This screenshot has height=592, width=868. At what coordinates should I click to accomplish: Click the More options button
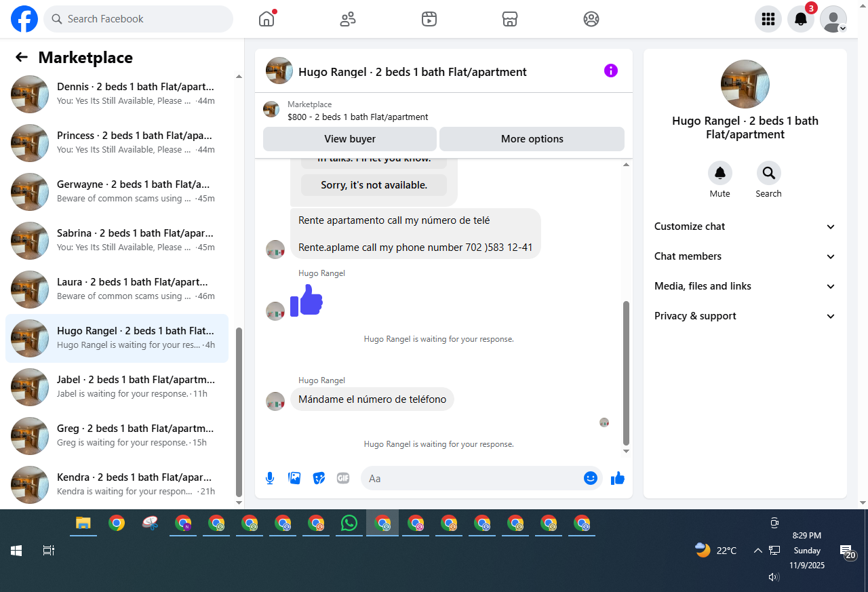tap(532, 139)
